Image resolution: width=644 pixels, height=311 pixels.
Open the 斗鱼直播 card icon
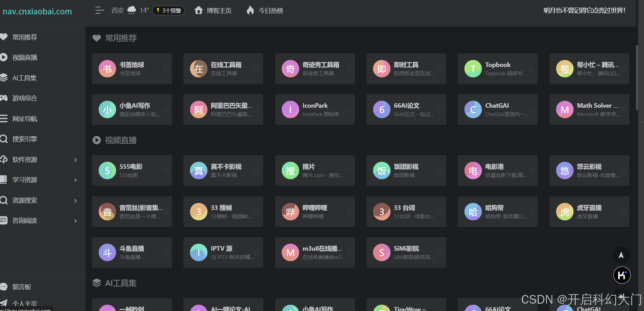pos(107,252)
